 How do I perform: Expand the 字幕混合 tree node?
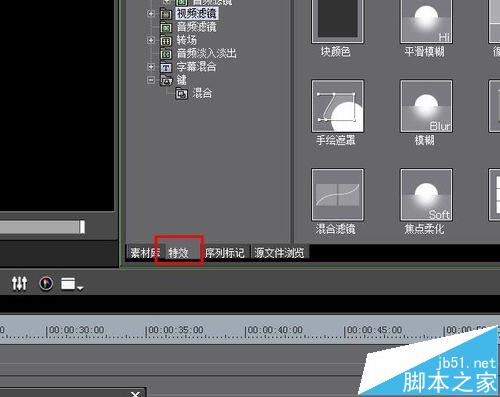151,67
